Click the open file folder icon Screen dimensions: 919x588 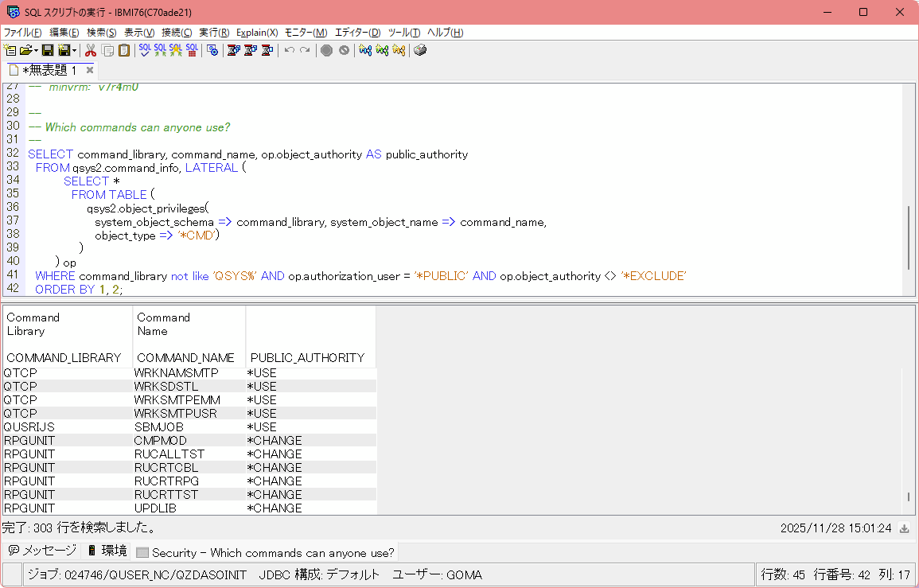[x=25, y=50]
